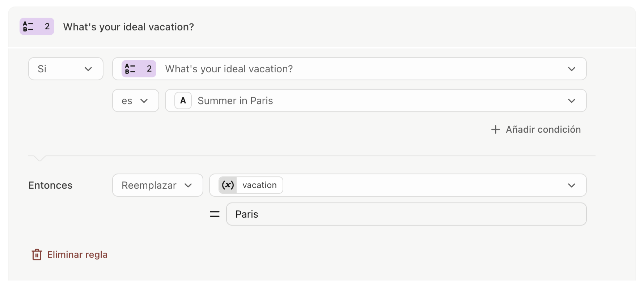Click the header question title text

(x=128, y=27)
